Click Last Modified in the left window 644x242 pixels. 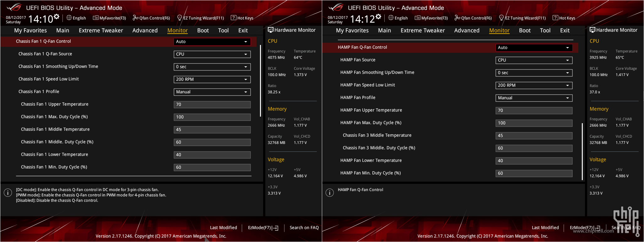point(223,228)
